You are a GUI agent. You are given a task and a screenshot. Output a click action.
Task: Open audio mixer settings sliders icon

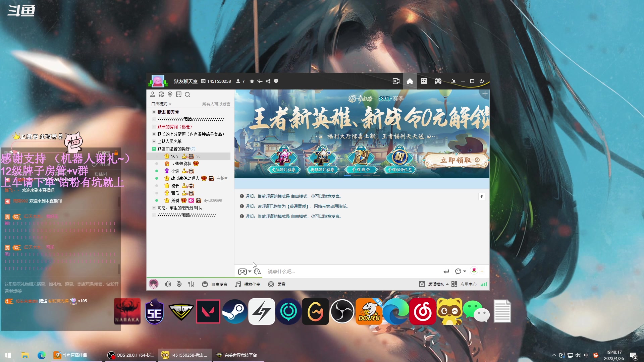[191, 284]
